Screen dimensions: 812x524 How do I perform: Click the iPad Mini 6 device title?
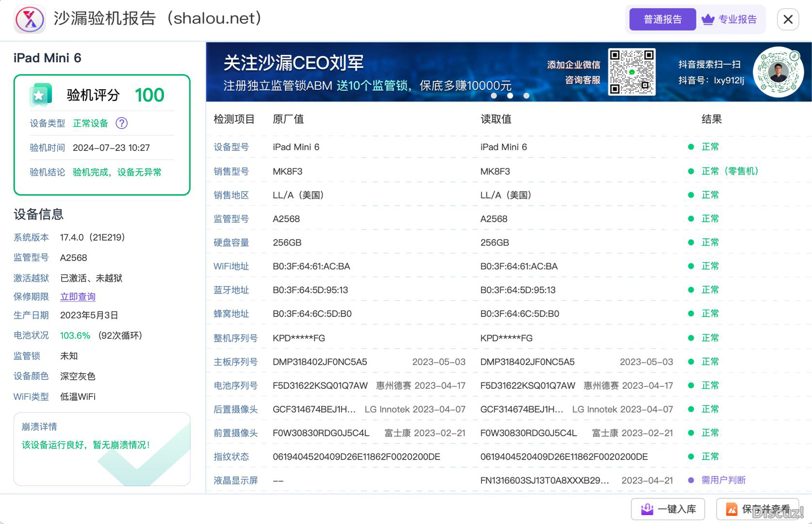point(48,58)
